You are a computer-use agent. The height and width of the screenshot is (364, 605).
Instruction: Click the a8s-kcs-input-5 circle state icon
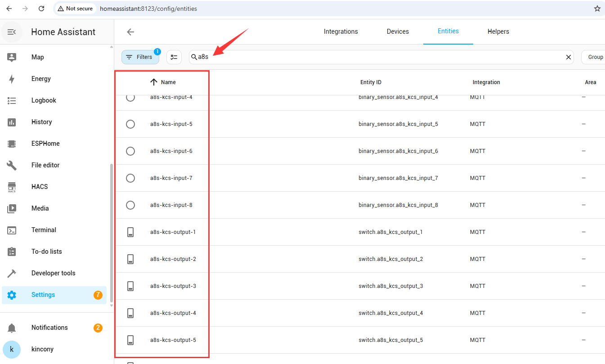click(130, 124)
